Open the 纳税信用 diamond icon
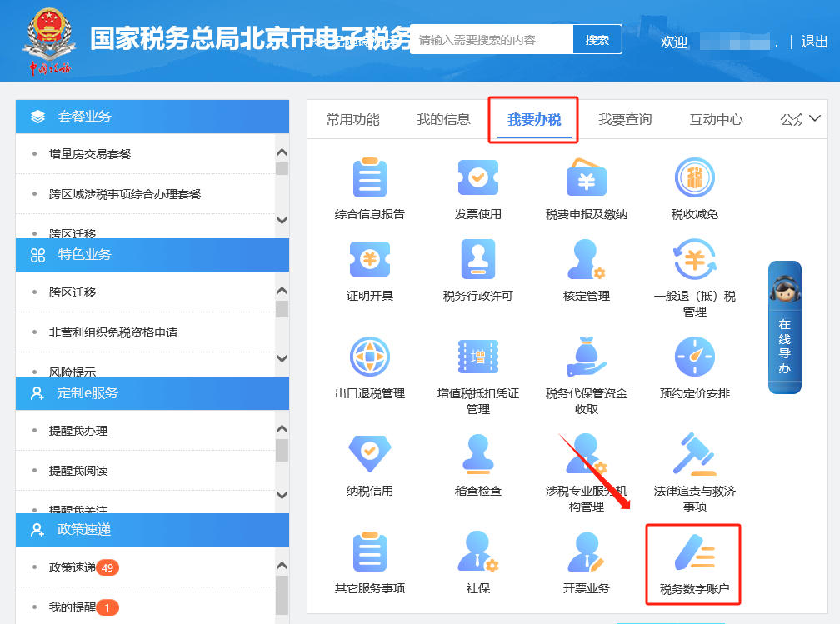 [370, 456]
